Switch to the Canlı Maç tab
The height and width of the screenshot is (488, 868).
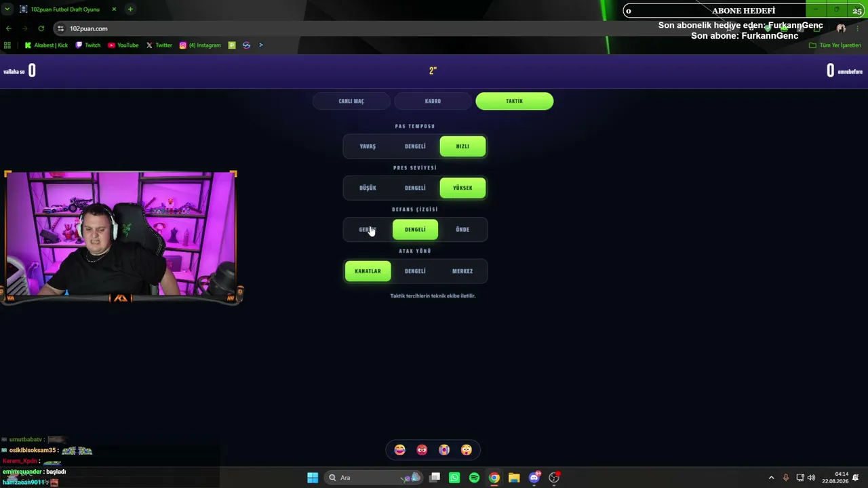pyautogui.click(x=351, y=101)
